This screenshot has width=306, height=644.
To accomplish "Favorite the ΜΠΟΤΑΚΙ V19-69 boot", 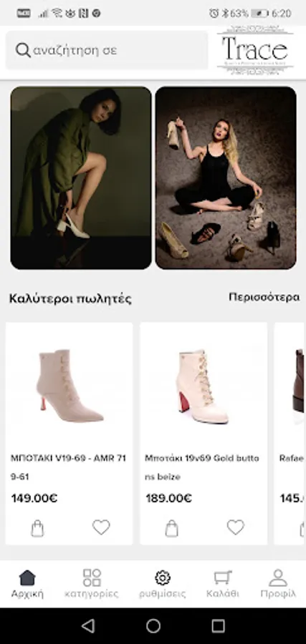I will [x=101, y=527].
